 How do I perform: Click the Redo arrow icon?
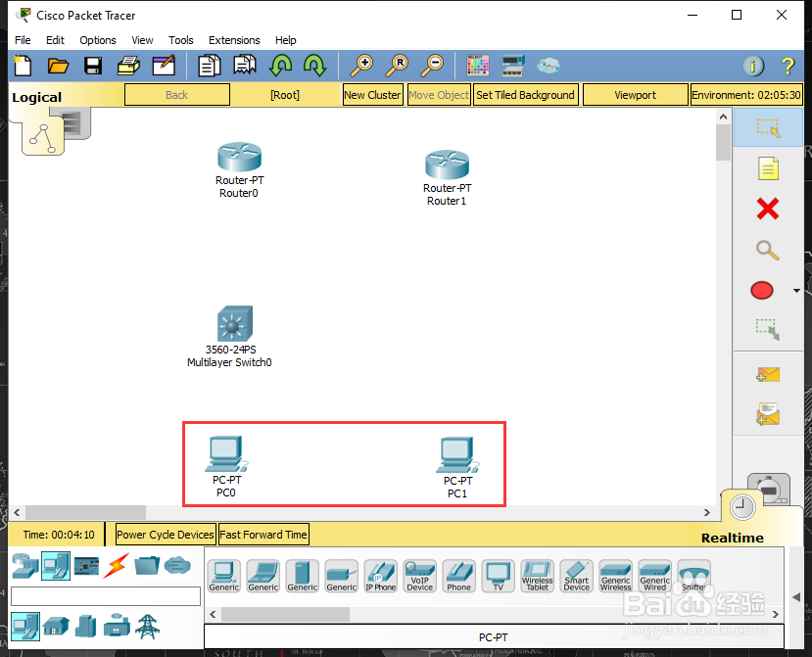point(314,66)
